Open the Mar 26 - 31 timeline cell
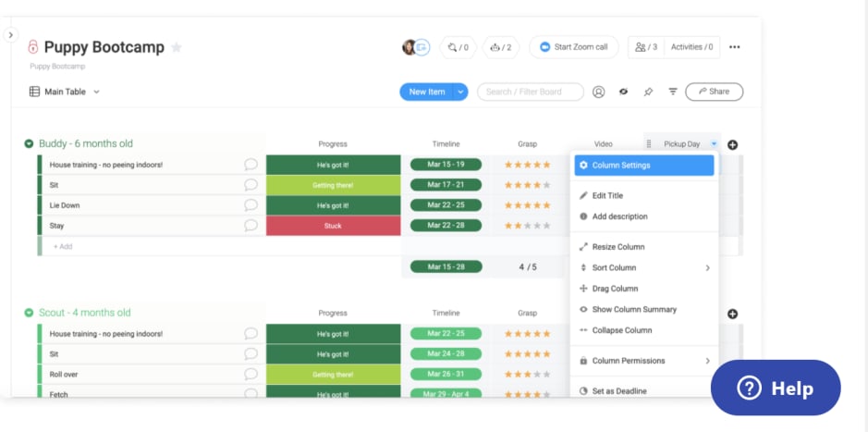868x432 pixels. coord(446,374)
